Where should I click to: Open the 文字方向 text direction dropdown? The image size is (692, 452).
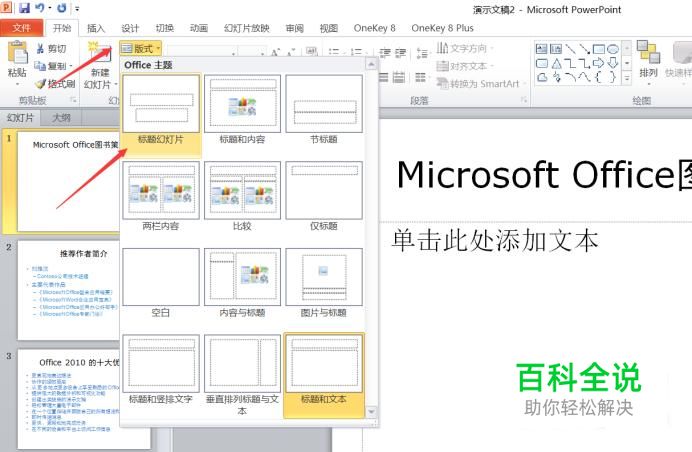(x=465, y=48)
